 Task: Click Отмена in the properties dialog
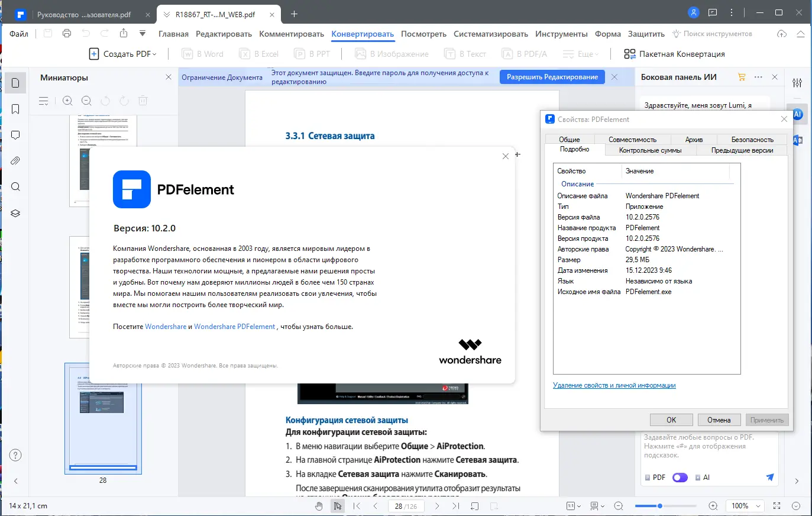click(x=719, y=420)
